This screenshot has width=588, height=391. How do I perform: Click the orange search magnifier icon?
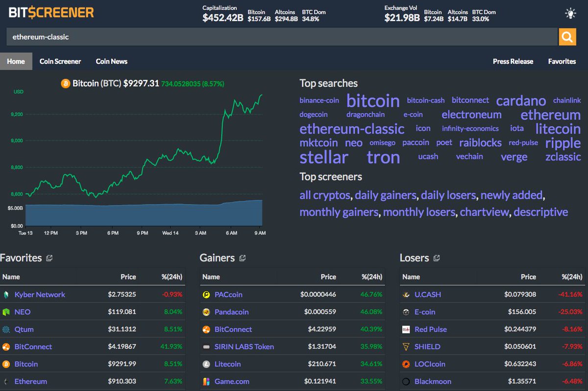click(567, 37)
